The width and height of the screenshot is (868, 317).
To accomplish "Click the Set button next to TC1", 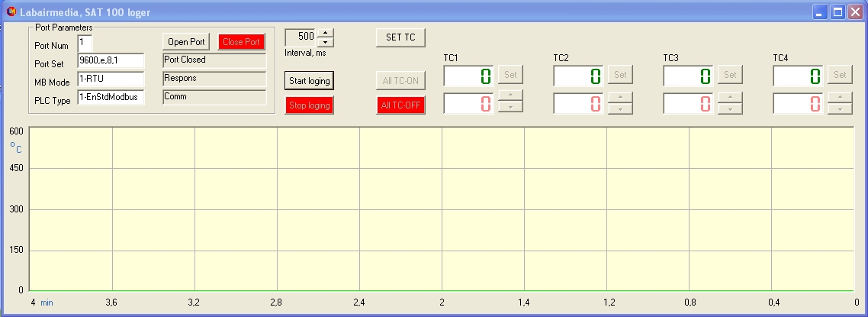I will 510,75.
